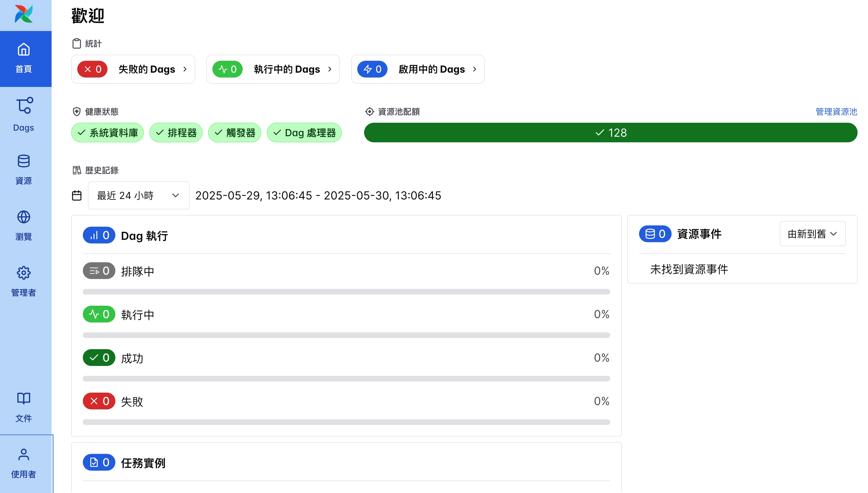Viewport: 868px width, 493px height.
Task: Click the 成功 success badge
Action: (x=99, y=358)
